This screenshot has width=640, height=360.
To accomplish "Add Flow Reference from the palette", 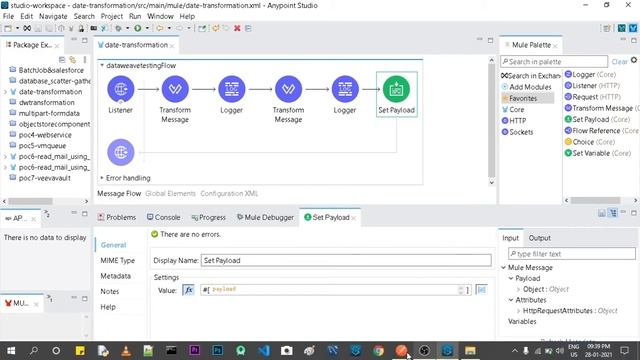I will (602, 131).
